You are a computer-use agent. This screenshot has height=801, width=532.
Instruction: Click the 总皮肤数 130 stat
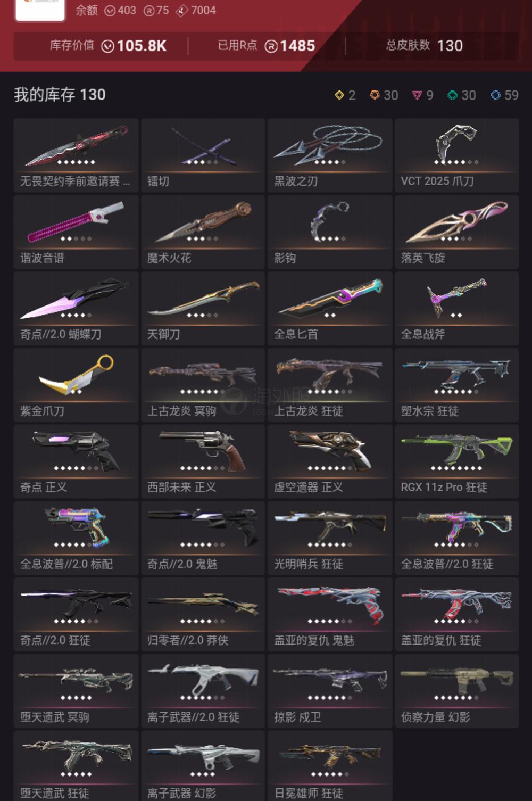(424, 46)
